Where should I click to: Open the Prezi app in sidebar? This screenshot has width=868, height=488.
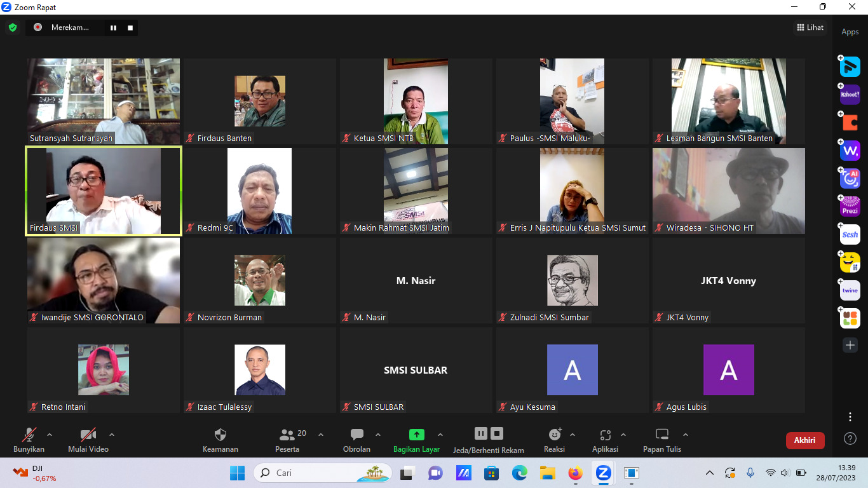[x=850, y=207]
